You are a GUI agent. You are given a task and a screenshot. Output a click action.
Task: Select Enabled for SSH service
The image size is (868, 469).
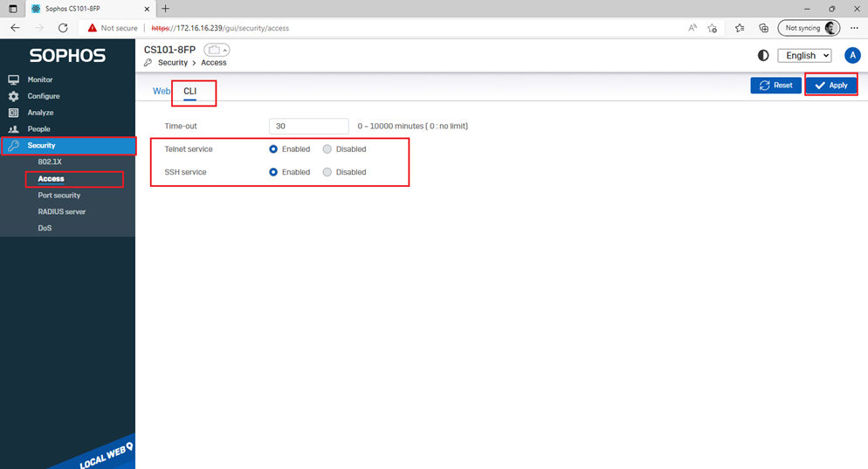coord(274,172)
